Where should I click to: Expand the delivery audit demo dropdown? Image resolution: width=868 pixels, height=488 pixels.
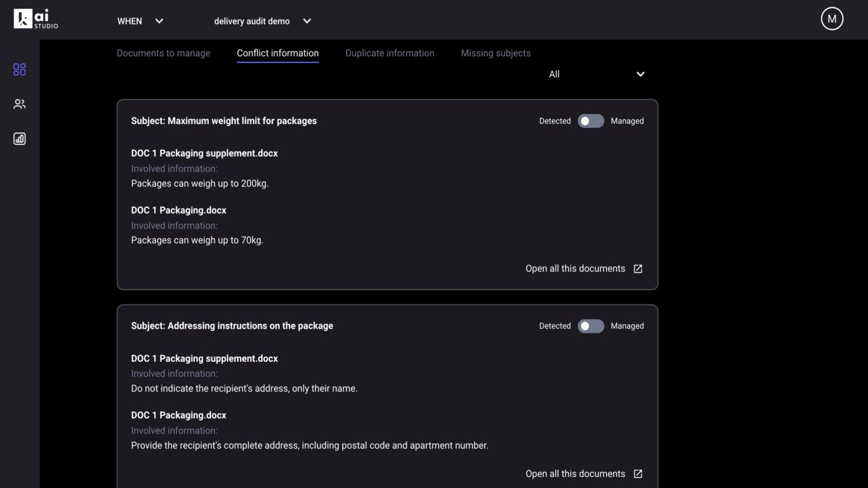coord(262,21)
